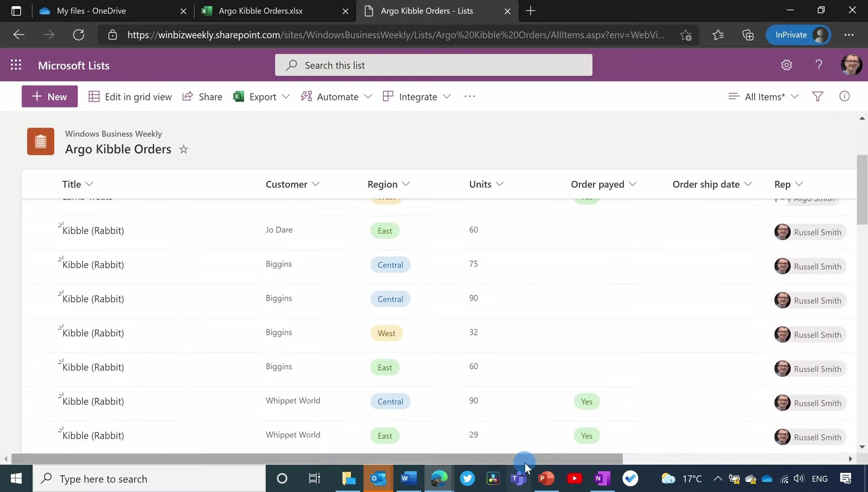Image resolution: width=868 pixels, height=492 pixels.
Task: Open OneNote from the taskbar
Action: pyautogui.click(x=602, y=478)
